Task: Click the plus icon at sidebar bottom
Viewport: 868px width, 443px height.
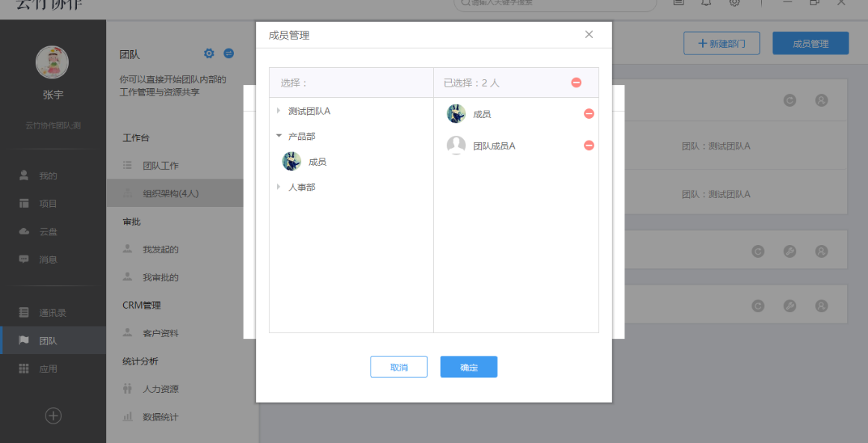Action: click(53, 415)
